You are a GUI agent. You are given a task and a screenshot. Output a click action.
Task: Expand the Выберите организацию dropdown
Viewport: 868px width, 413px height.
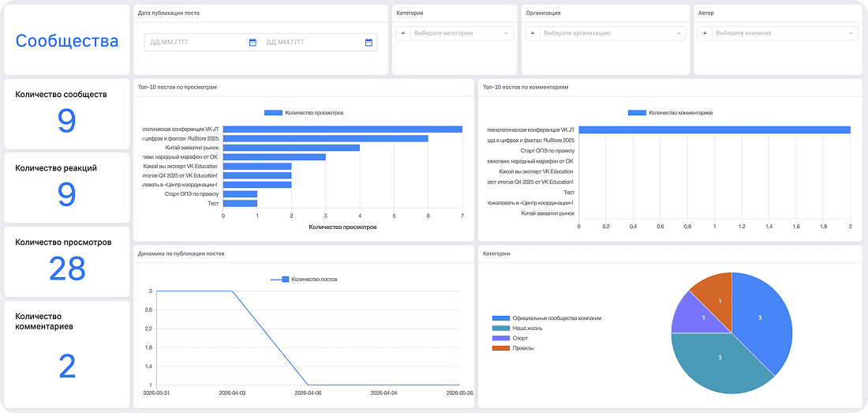tap(612, 33)
